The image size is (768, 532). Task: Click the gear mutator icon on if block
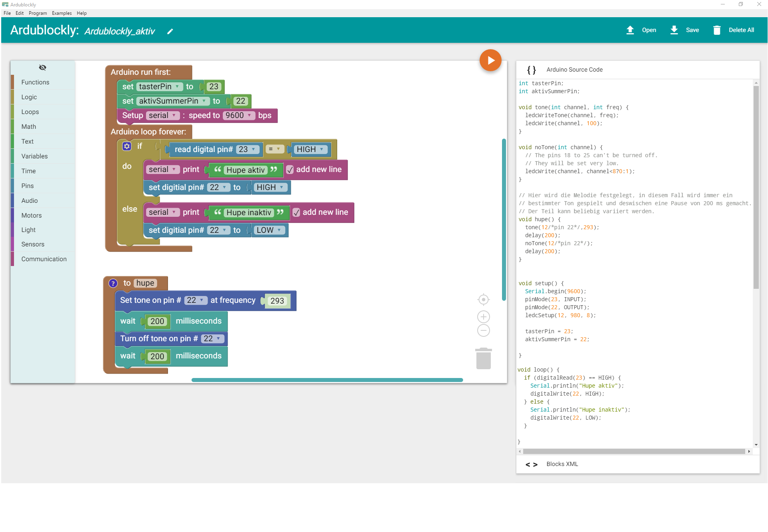click(x=127, y=146)
